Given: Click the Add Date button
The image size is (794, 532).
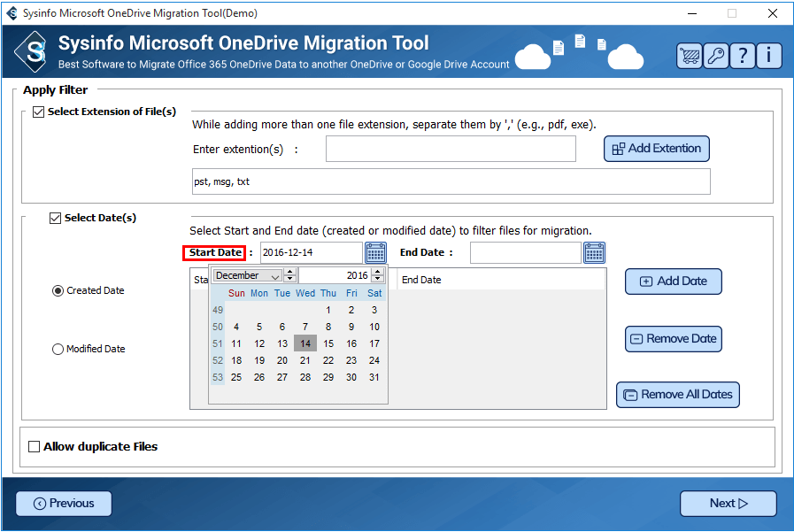Looking at the screenshot, I should pyautogui.click(x=673, y=281).
